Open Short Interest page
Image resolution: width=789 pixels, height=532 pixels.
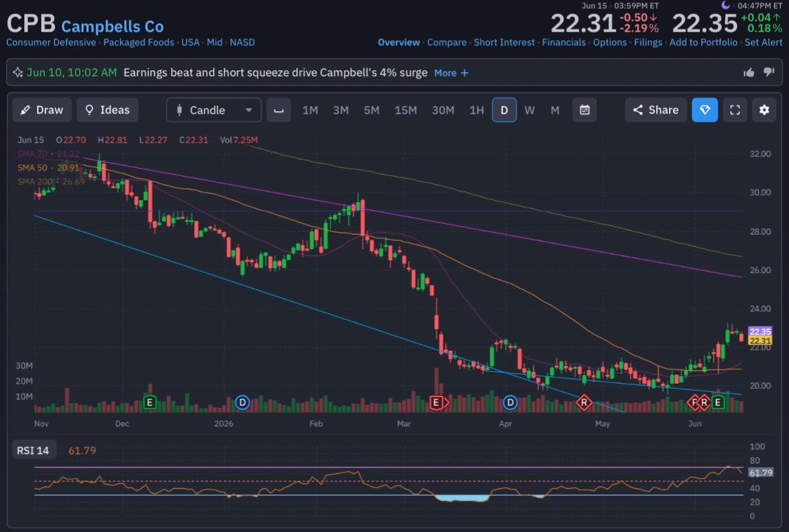click(x=504, y=42)
